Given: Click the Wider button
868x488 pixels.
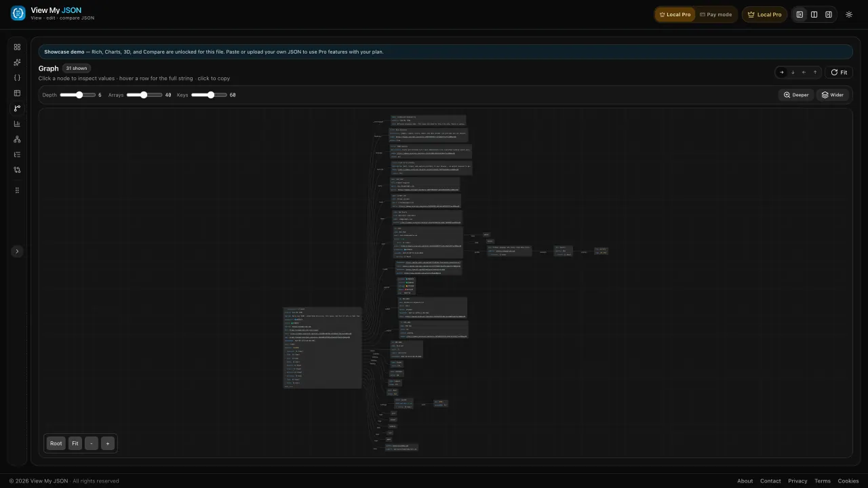Looking at the screenshot, I should pyautogui.click(x=833, y=95).
